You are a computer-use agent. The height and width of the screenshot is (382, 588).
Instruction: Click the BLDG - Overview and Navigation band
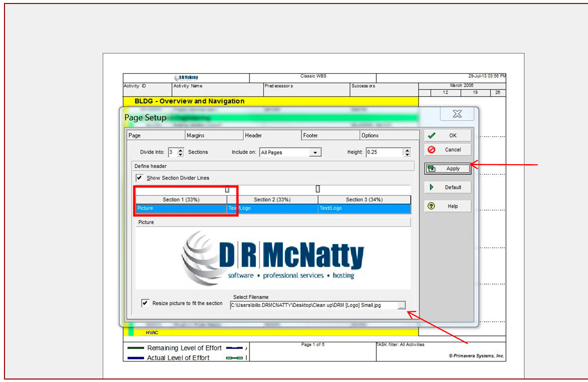270,101
